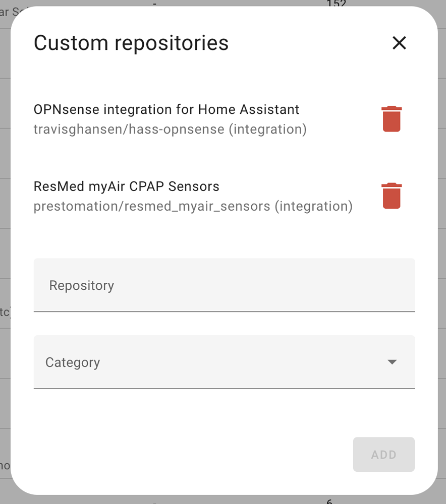Image resolution: width=446 pixels, height=504 pixels.
Task: Click the partially hidden "no" text at left edge
Action: (x=5, y=465)
